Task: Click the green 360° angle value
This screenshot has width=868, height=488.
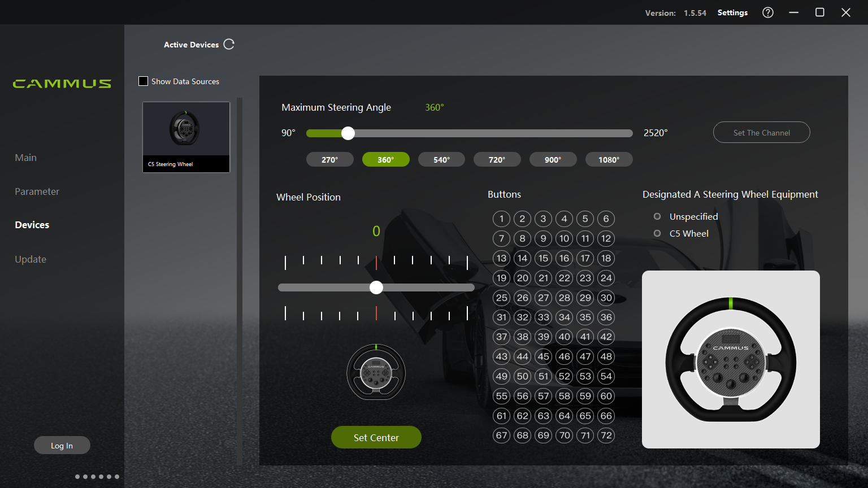Action: [435, 107]
